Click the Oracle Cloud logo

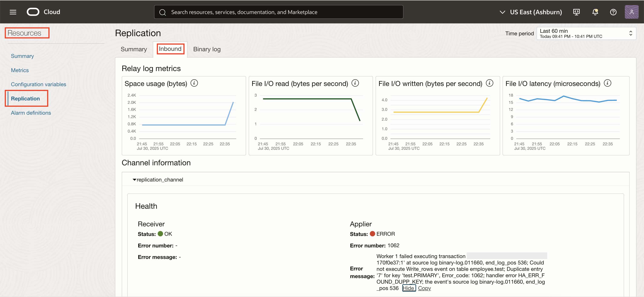click(33, 12)
